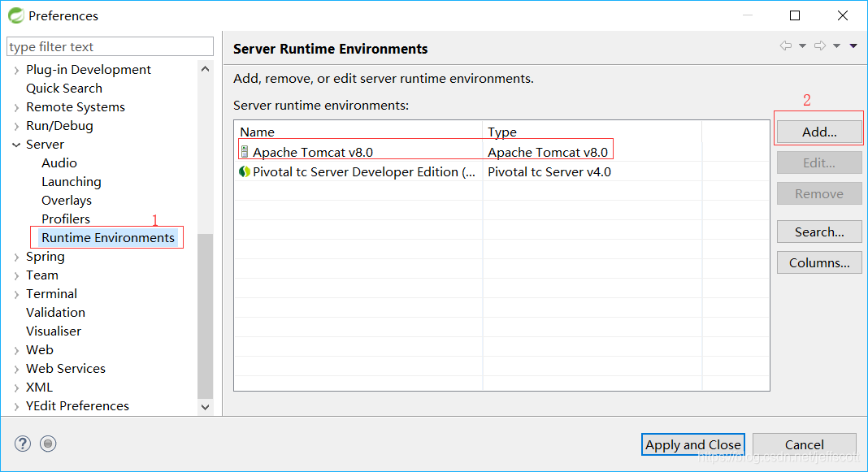Expand the Web Services node
The image size is (868, 472).
pyautogui.click(x=16, y=370)
